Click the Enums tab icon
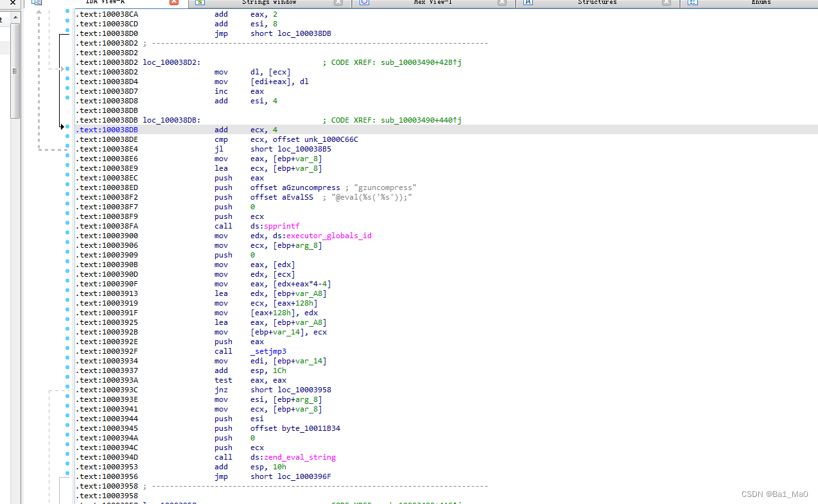The image size is (818, 504). coord(693,3)
